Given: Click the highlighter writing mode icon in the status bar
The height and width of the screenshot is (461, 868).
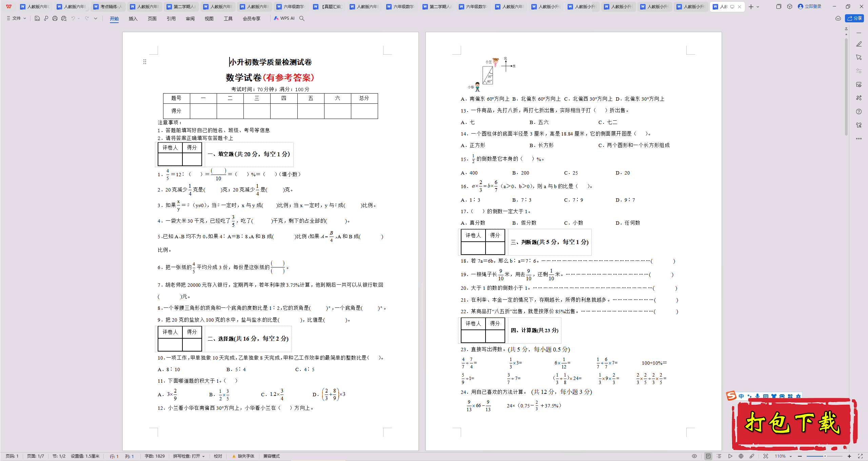Looking at the screenshot, I should tap(752, 456).
